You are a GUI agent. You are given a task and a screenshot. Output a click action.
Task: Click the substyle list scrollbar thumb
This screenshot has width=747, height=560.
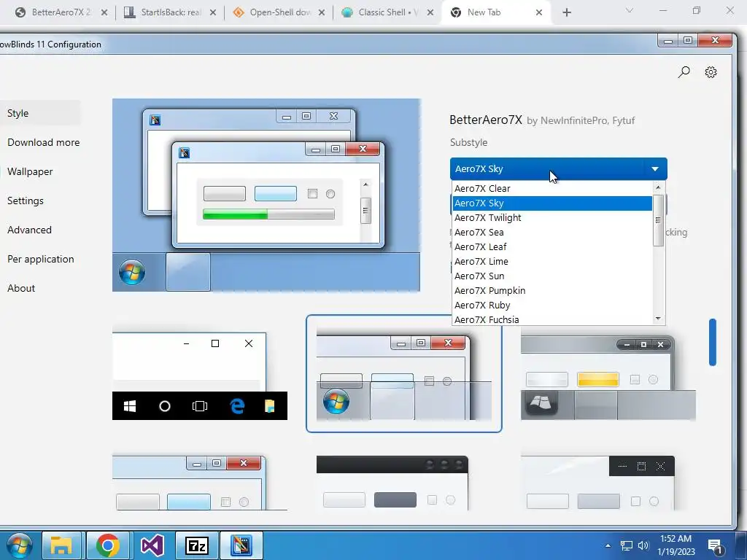(659, 220)
